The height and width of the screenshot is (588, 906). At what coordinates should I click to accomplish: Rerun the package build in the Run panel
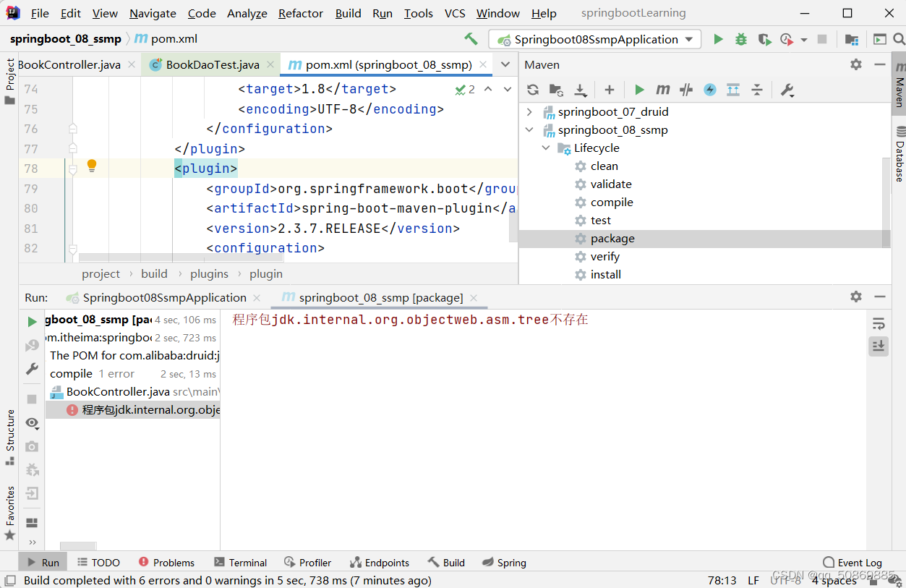coord(31,321)
